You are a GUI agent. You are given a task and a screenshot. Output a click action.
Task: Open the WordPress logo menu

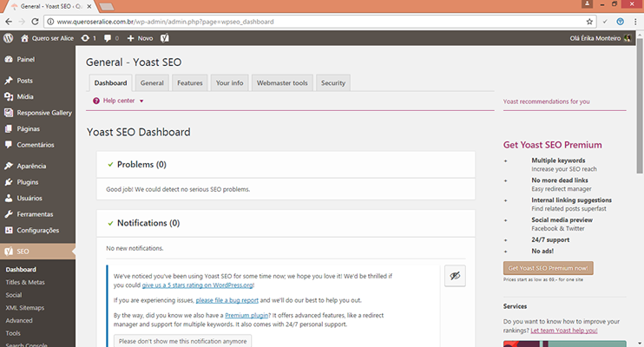point(8,38)
